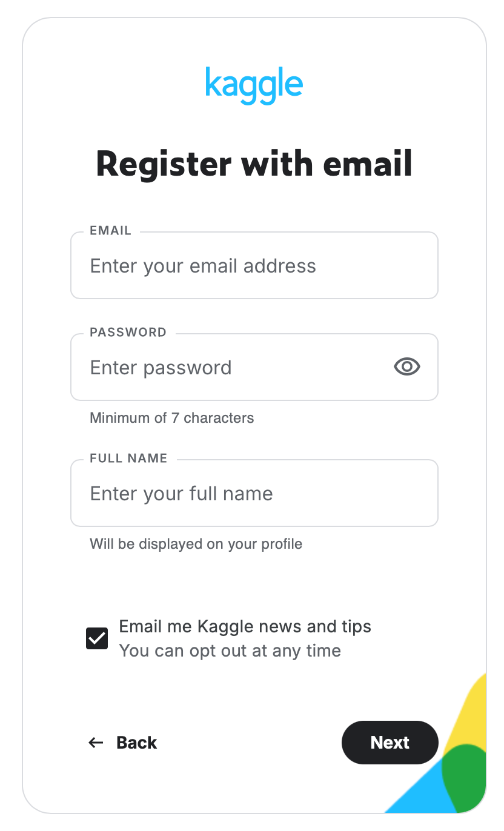Viewport: 504px width, 831px height.
Task: Click the PASSWORD field label
Action: [128, 333]
